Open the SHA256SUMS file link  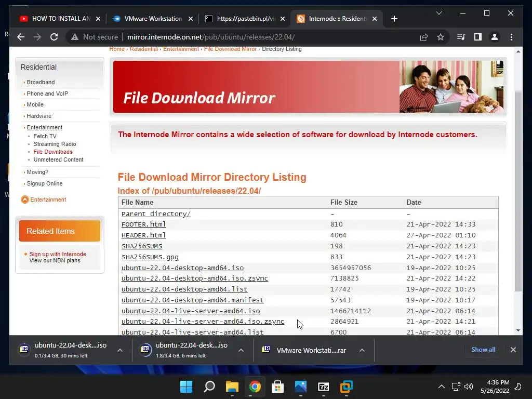click(x=142, y=246)
